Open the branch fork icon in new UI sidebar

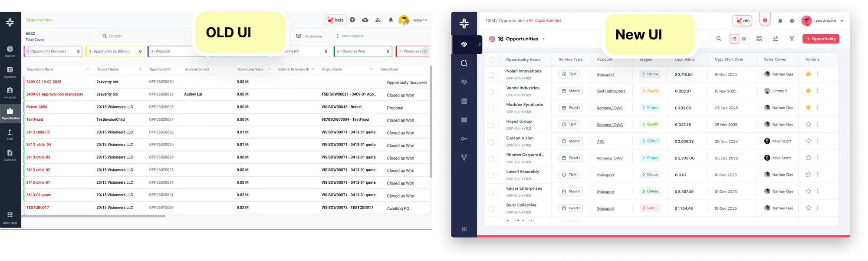(464, 157)
